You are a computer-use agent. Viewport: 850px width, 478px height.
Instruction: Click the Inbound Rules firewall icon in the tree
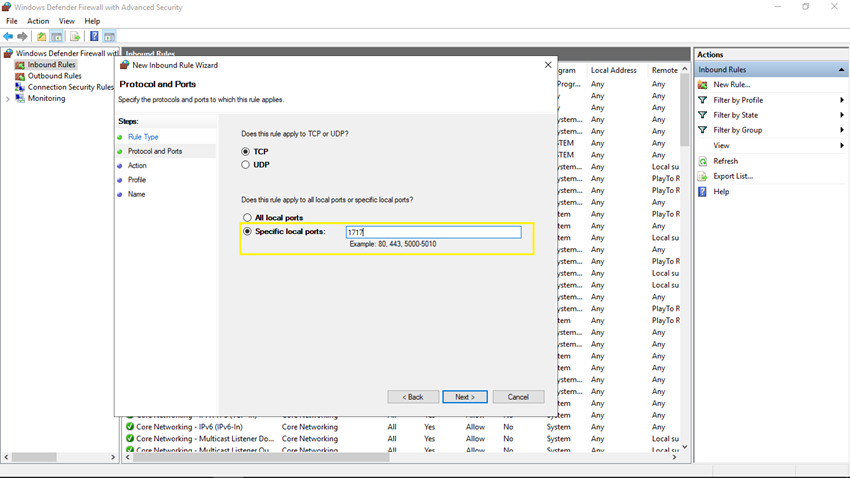pos(20,64)
